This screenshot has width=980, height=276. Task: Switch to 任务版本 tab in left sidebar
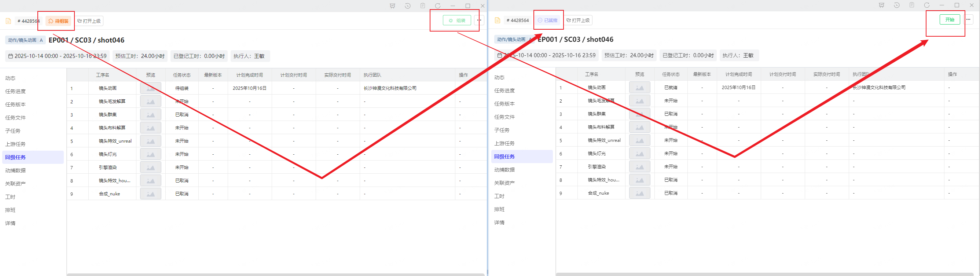[x=15, y=104]
